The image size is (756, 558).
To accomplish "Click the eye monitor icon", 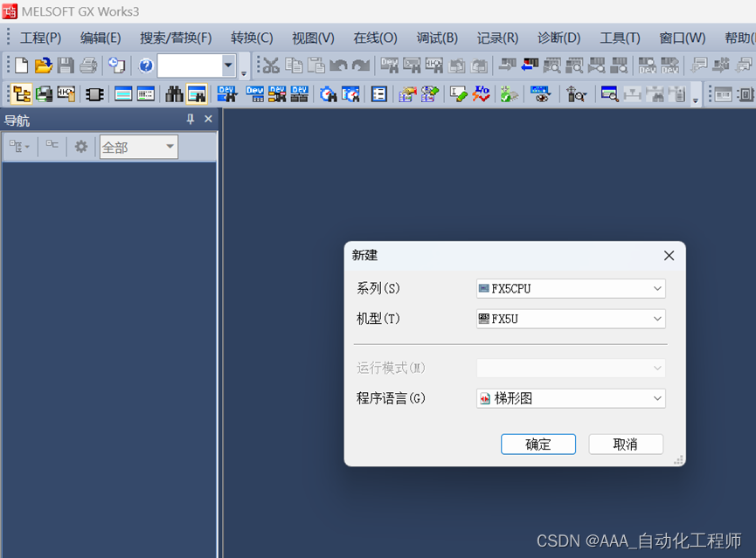I will 540,94.
